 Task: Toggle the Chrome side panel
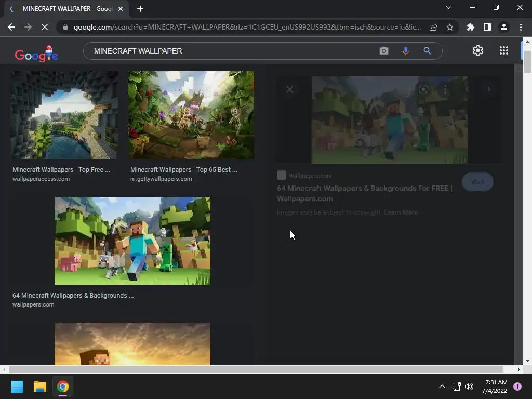click(487, 27)
